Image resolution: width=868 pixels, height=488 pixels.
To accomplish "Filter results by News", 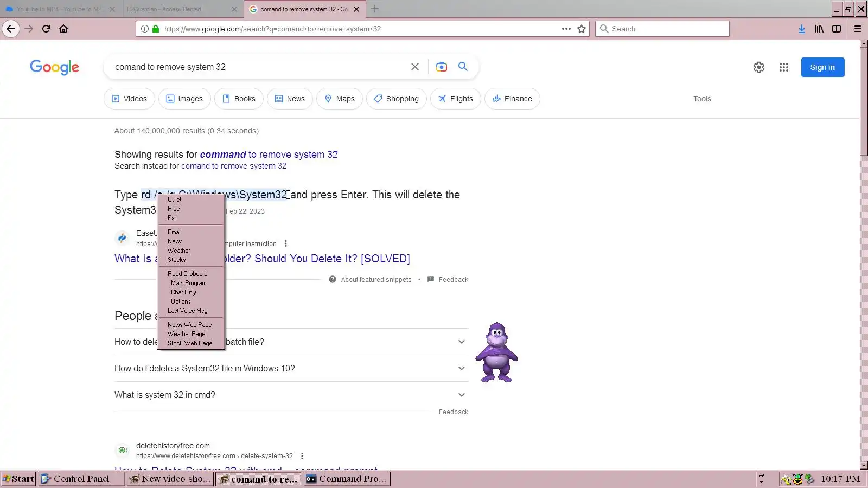I will [290, 99].
